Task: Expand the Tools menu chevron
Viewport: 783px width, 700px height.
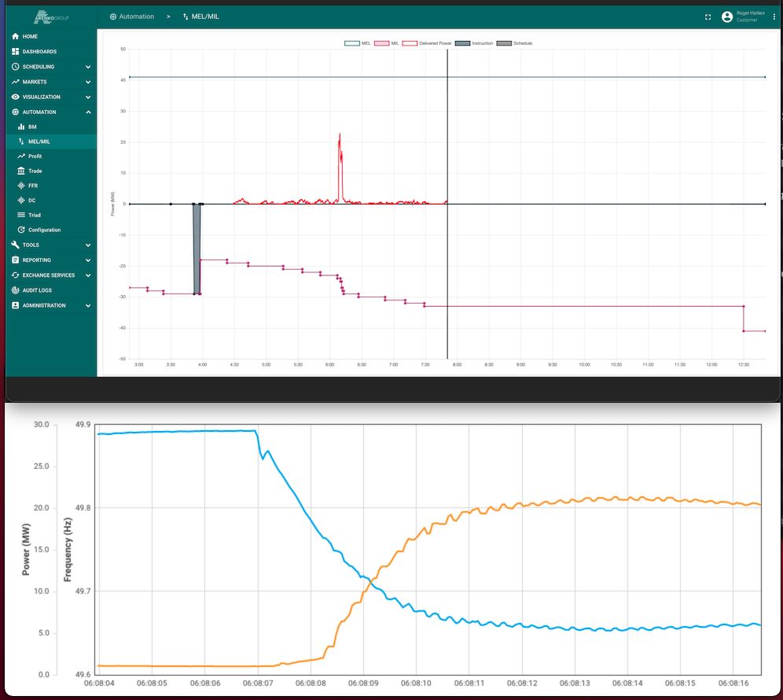Action: click(x=88, y=245)
